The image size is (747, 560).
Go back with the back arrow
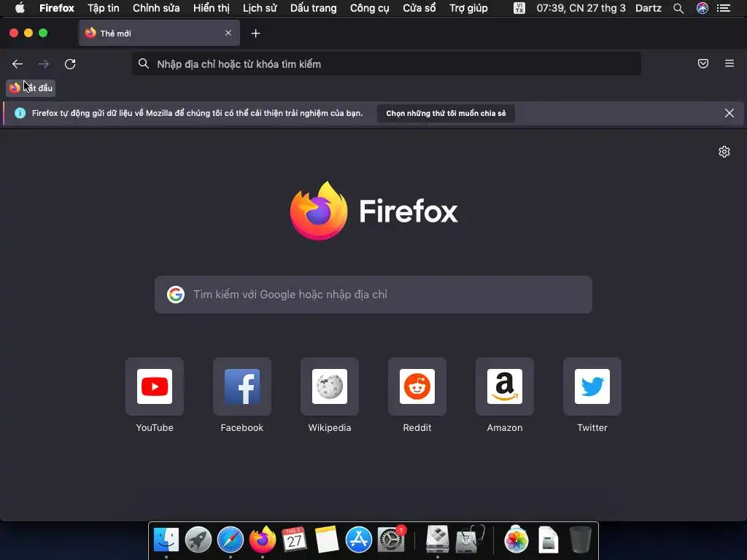(18, 64)
